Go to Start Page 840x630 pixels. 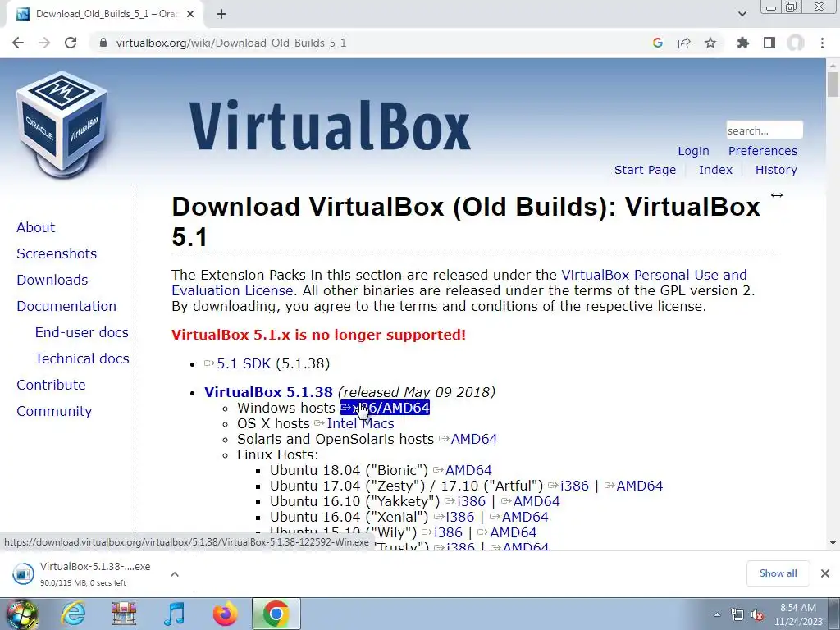[x=645, y=170]
